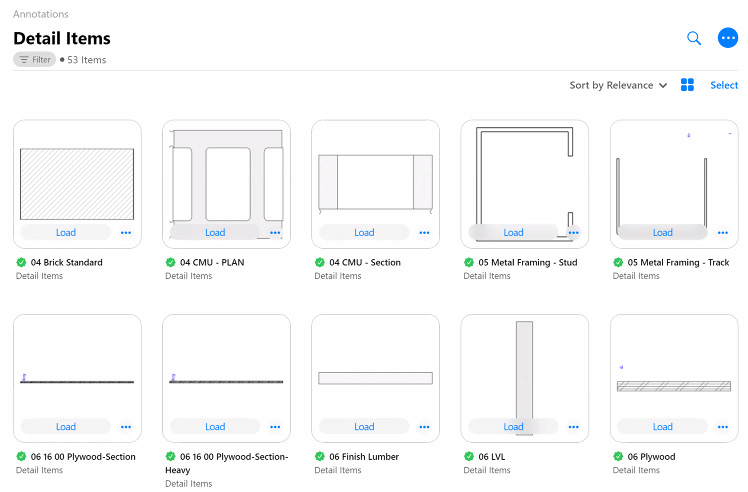Expand the Sort by Relevance dropdown
The width and height of the screenshot is (748, 492).
(618, 85)
